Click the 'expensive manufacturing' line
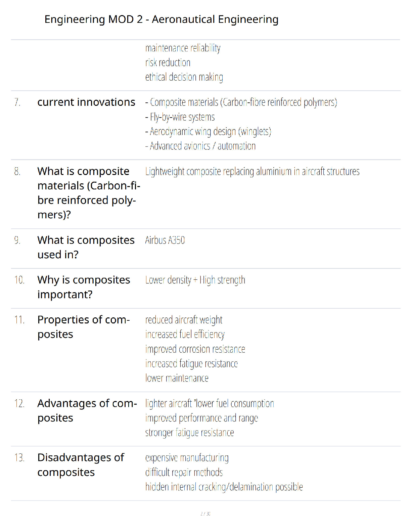Image resolution: width=411 pixels, height=532 pixels. coord(187,458)
